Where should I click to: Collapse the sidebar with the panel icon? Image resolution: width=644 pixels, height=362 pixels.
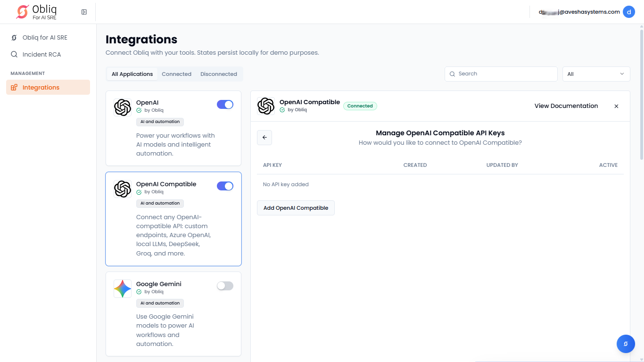pos(84,12)
